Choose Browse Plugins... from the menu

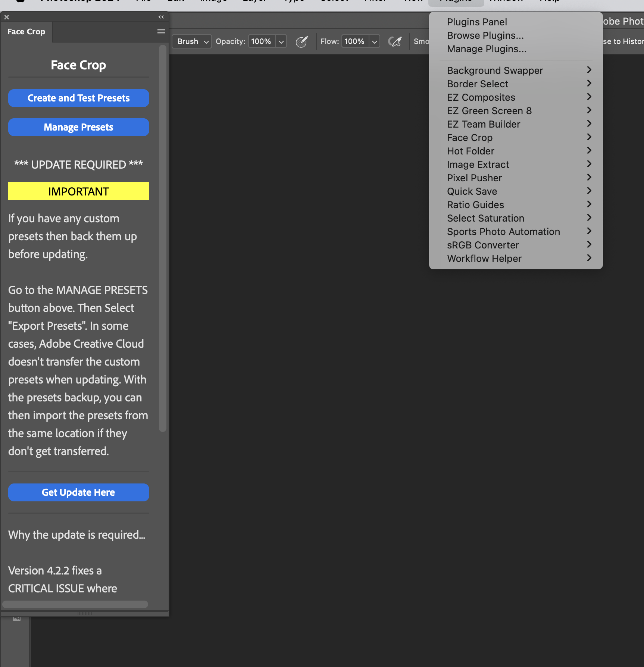pyautogui.click(x=516, y=35)
